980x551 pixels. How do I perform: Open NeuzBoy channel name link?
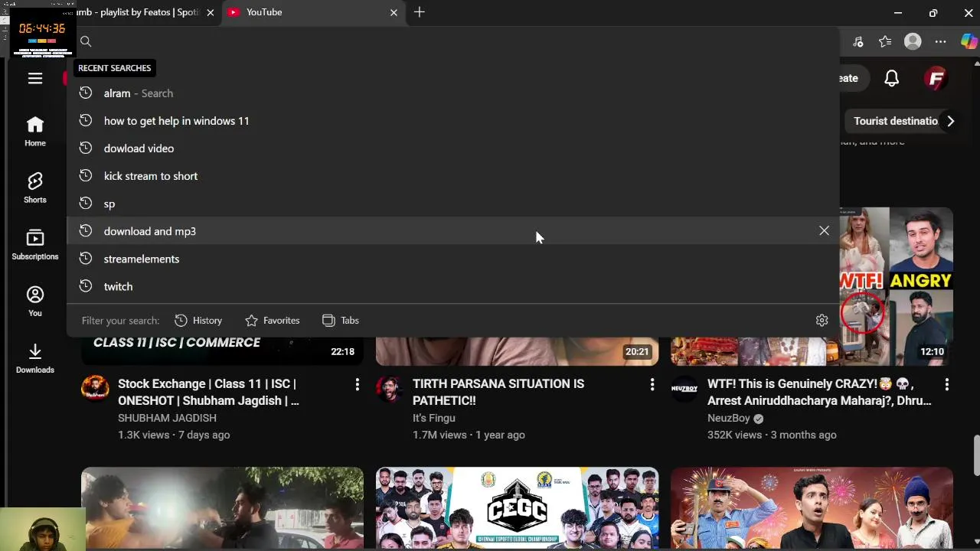coord(729,418)
